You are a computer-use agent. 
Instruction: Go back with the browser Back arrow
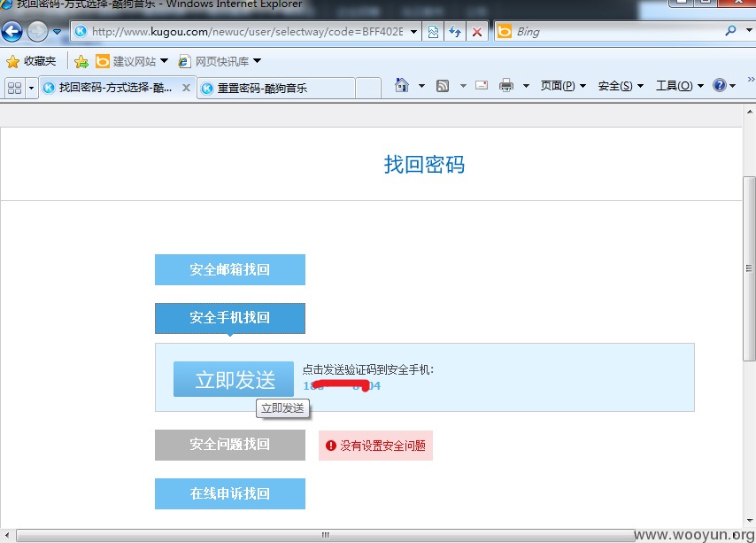point(12,32)
